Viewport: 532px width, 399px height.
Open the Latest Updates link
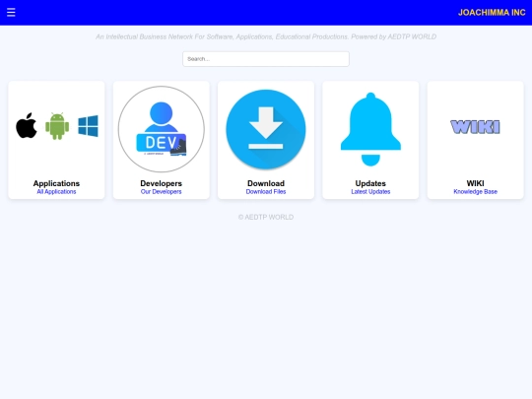(x=370, y=192)
